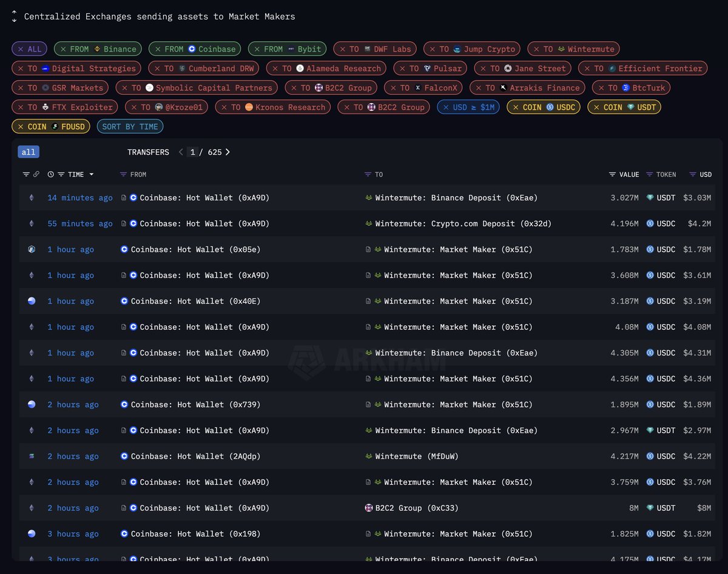Screen dimensions: 728x574
Task: Remove the TO Cumberland DRW filter chip
Action: pyautogui.click(x=157, y=69)
